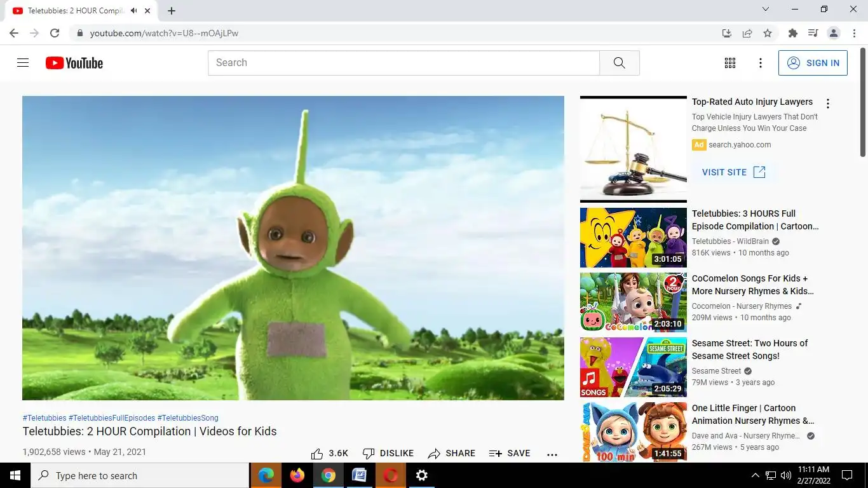Click the install app icon in address bar
Image resolution: width=868 pixels, height=488 pixels.
(x=727, y=33)
